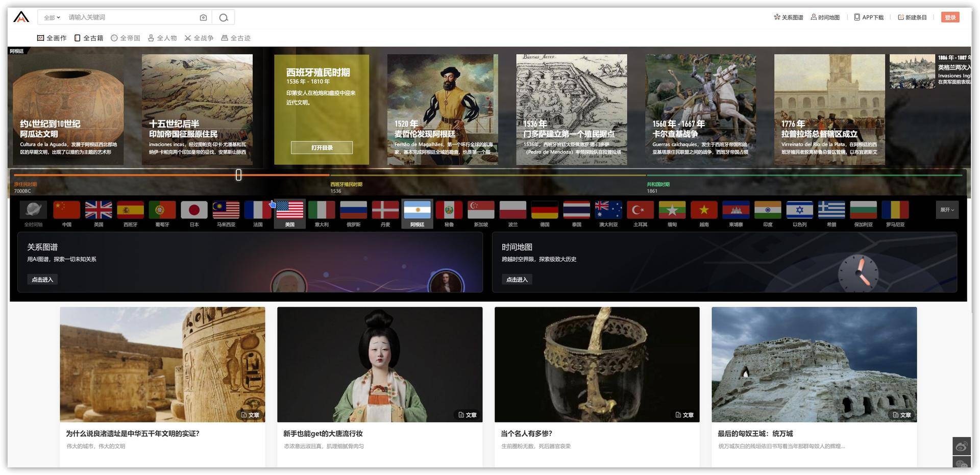Click the magnifier search button

[x=224, y=17]
